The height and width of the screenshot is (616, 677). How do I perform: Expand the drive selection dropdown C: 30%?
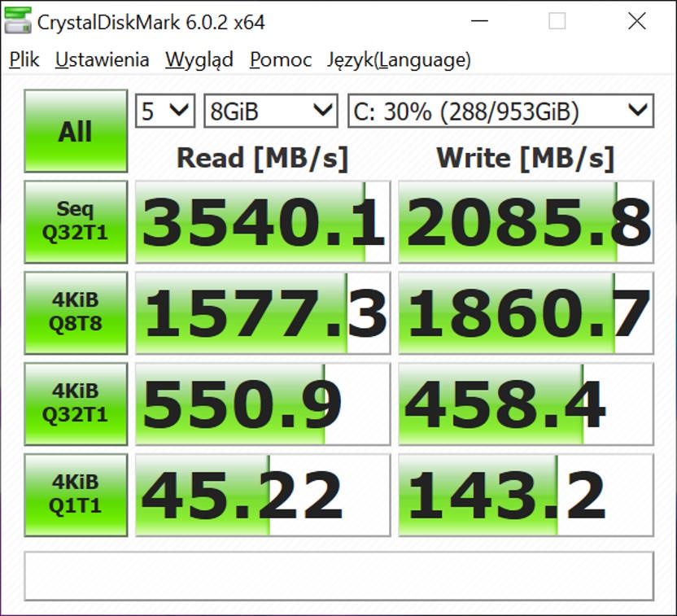501,111
